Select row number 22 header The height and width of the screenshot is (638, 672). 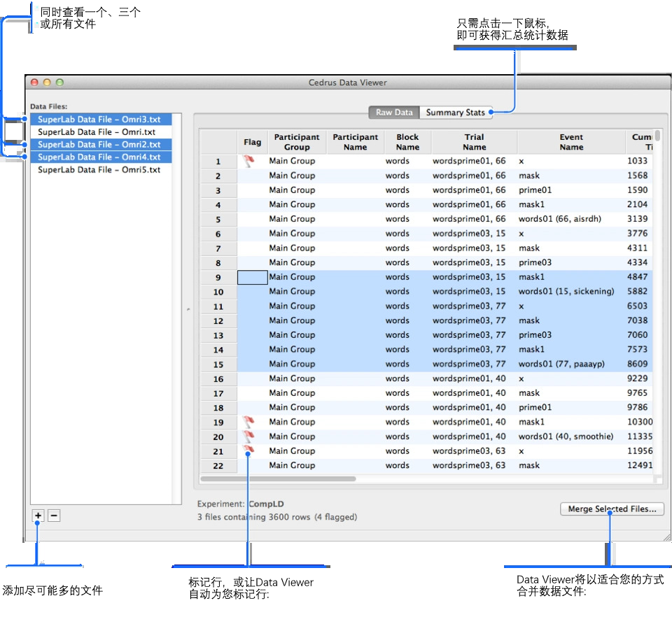(x=218, y=465)
